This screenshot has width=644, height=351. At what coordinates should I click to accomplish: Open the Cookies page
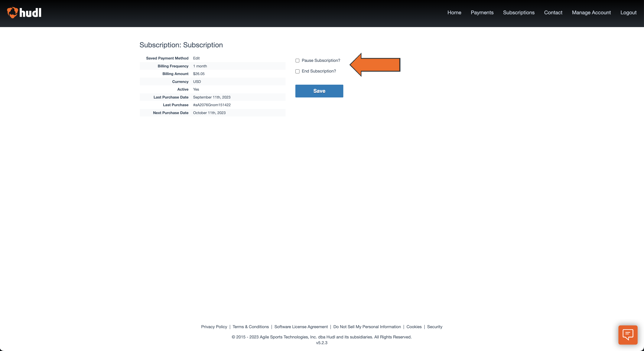pyautogui.click(x=414, y=326)
